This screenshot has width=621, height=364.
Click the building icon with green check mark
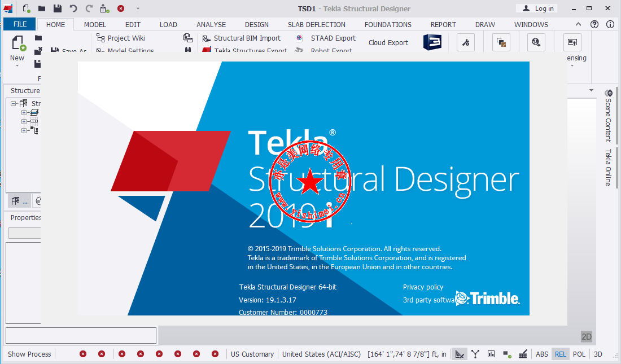[x=104, y=8]
